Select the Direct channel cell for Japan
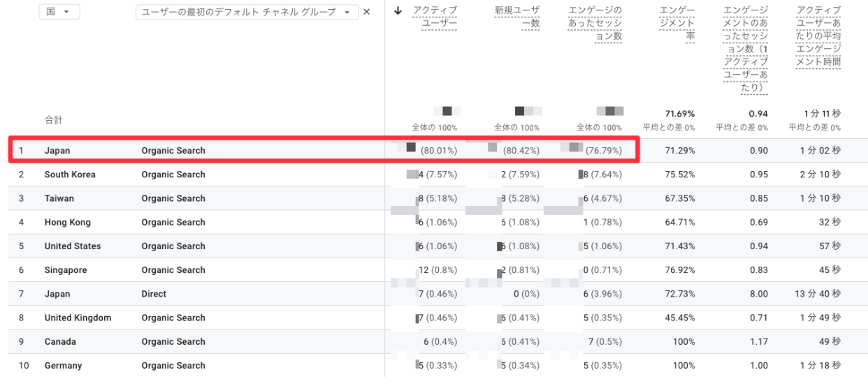Image resolution: width=868 pixels, height=386 pixels. click(154, 294)
